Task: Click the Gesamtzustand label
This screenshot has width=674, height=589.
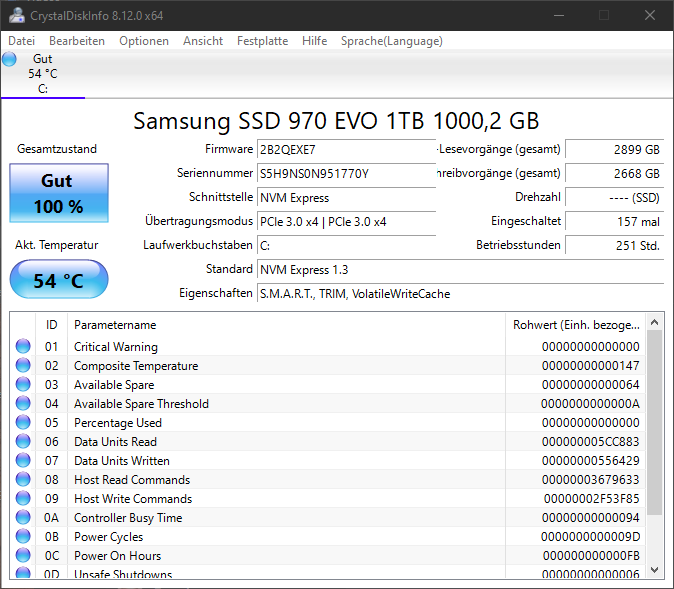Action: point(57,149)
